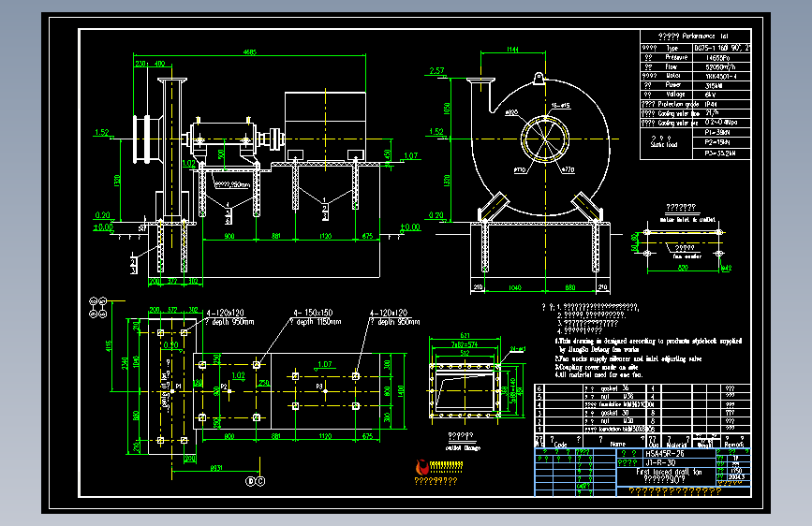Click the 'gasket 36' parts row
812x526 pixels.
pyautogui.click(x=642, y=387)
